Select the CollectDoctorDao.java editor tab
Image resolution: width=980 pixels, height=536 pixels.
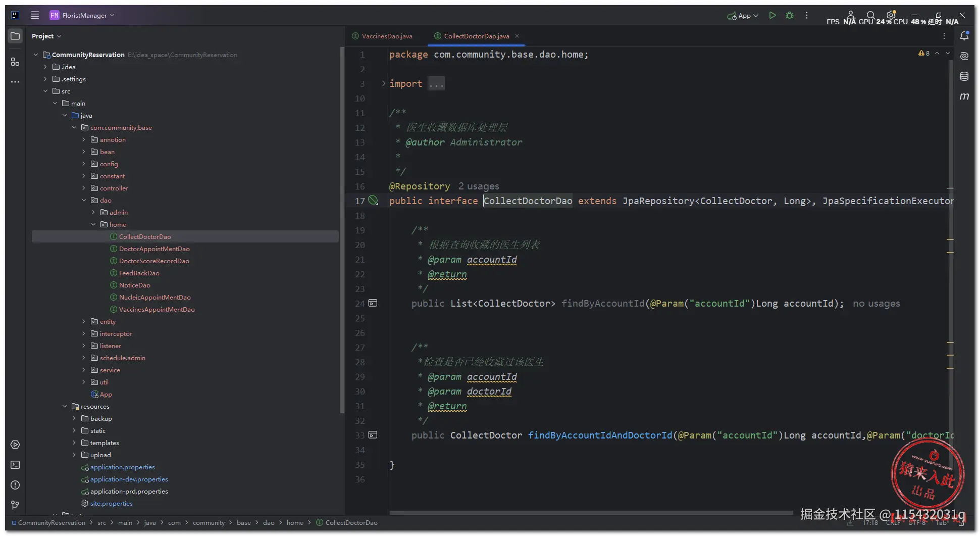pyautogui.click(x=476, y=36)
